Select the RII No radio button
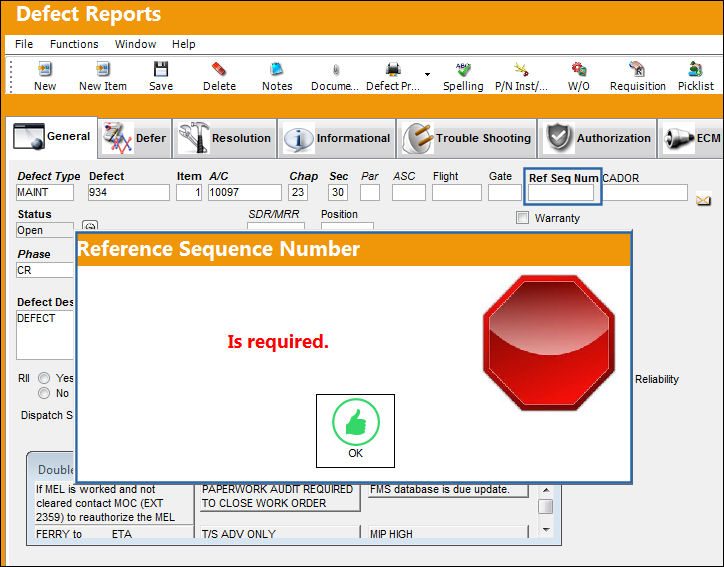The height and width of the screenshot is (567, 724). pyautogui.click(x=44, y=393)
